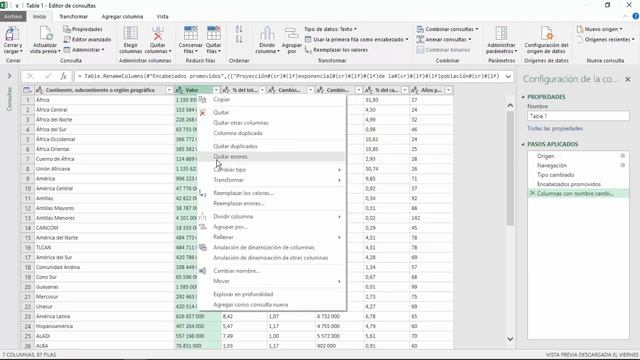Open the Combinar consultas dropdown
The image size is (640, 360).
pyautogui.click(x=447, y=29)
